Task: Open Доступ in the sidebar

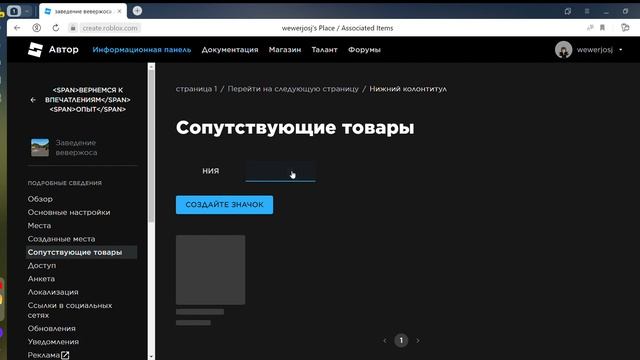Action: (x=42, y=265)
